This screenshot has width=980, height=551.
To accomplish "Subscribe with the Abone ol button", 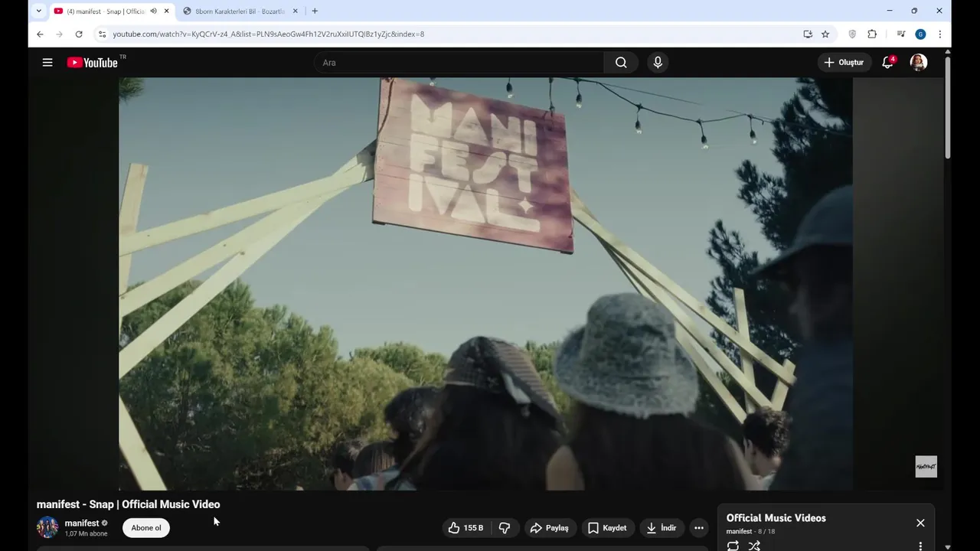I will tap(146, 528).
